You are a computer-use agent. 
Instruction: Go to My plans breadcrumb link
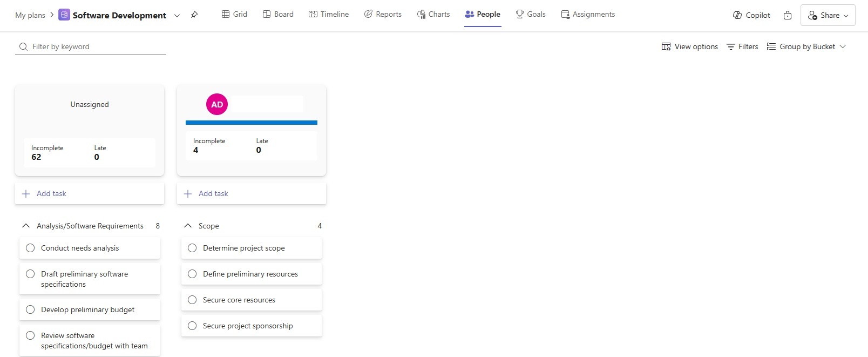pyautogui.click(x=30, y=15)
